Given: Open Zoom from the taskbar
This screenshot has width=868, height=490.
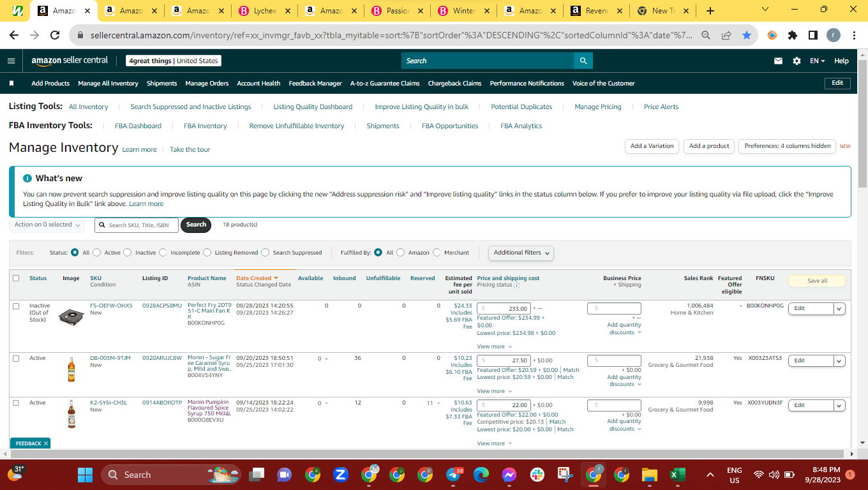Looking at the screenshot, I should [x=341, y=475].
